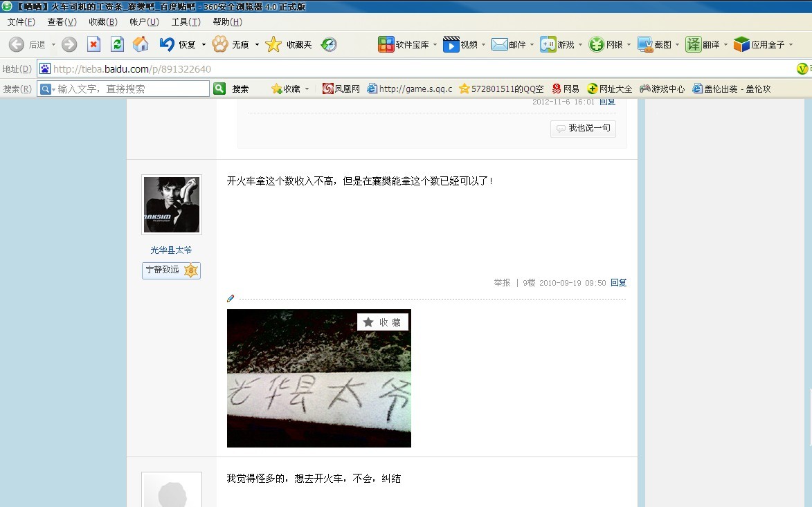Click the 收藏 button on the image
812x507 pixels.
point(383,322)
